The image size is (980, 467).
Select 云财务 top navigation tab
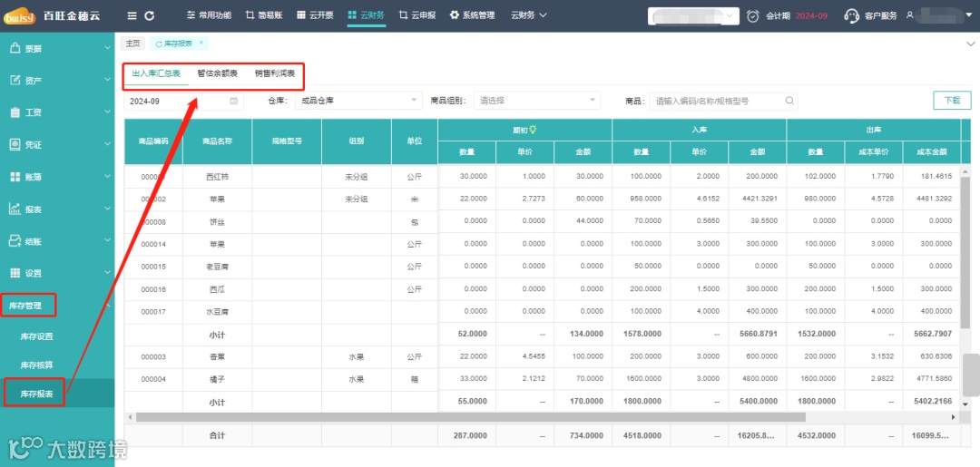tap(367, 15)
